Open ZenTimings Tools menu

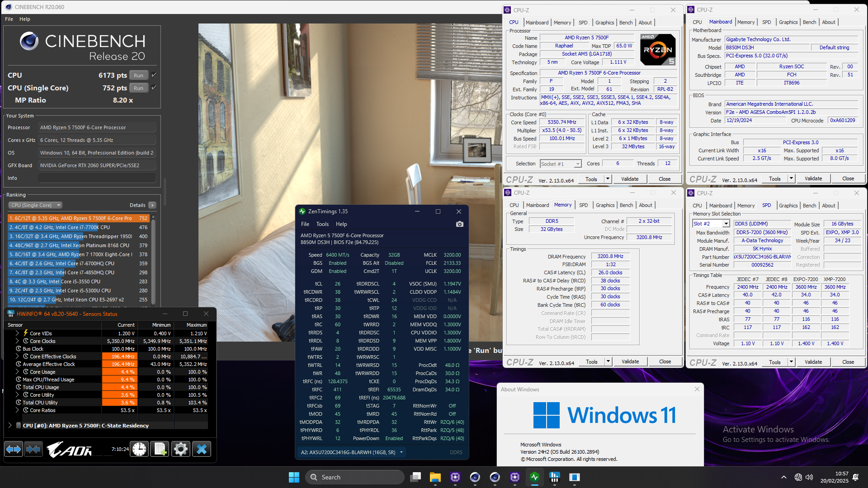pyautogui.click(x=322, y=224)
